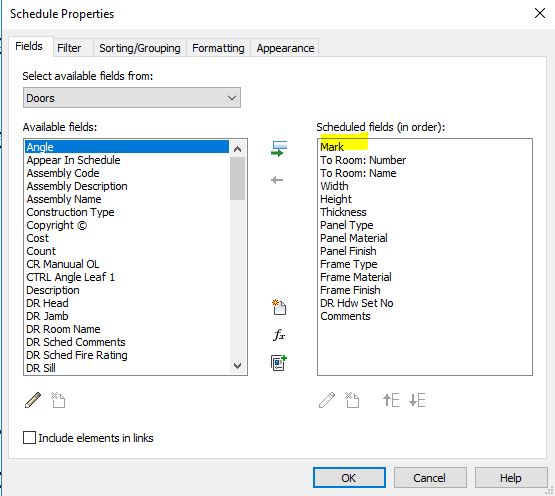The height and width of the screenshot is (496, 555).
Task: Click delete parameter icon under Scheduled fields
Action: 352,400
